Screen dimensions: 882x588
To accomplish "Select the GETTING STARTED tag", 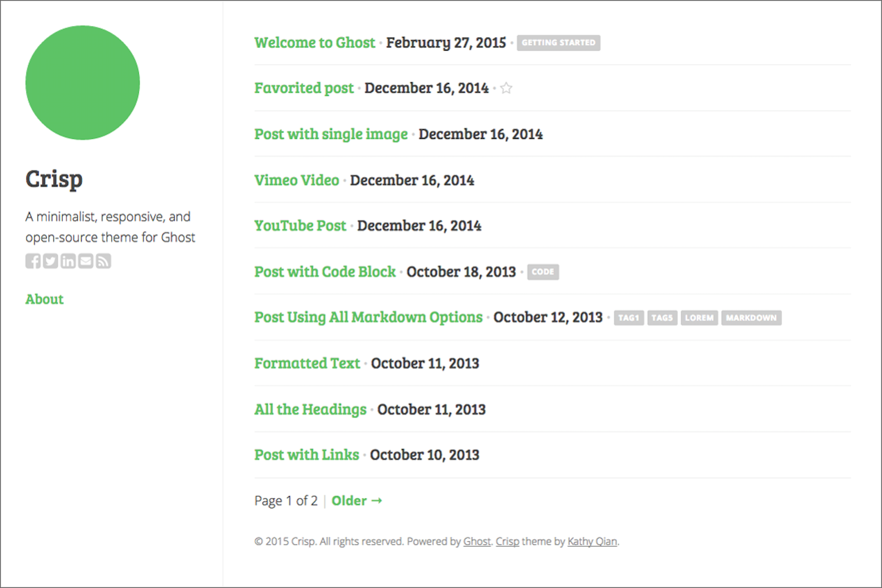I will point(559,43).
